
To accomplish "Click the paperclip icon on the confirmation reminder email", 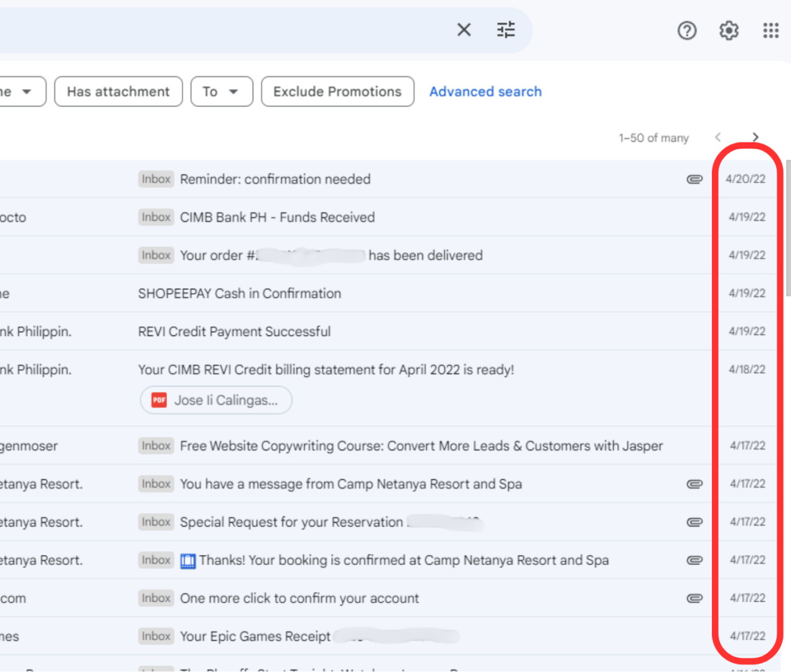I will pyautogui.click(x=695, y=179).
